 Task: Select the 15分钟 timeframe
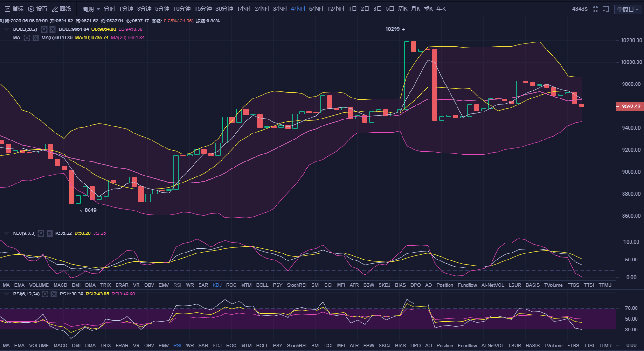click(x=203, y=9)
